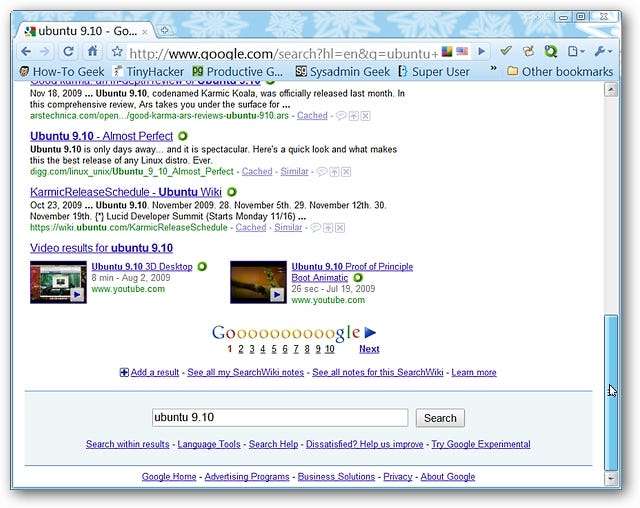Open a new tab with plus button
This screenshot has width=640, height=508.
[165, 30]
